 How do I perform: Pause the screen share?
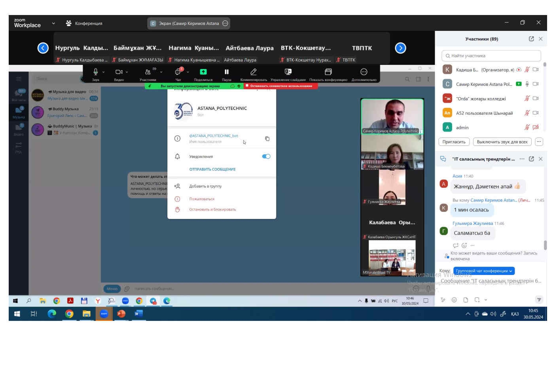point(227,72)
